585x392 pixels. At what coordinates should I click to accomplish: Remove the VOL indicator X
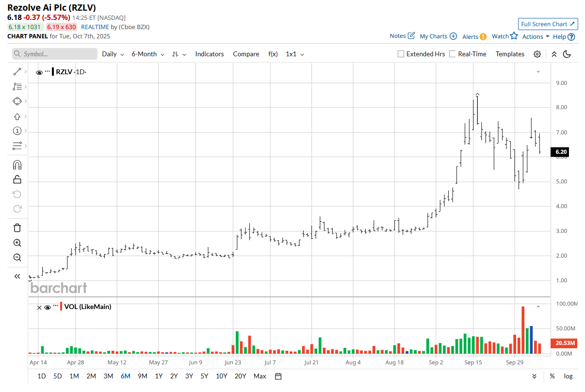point(39,307)
